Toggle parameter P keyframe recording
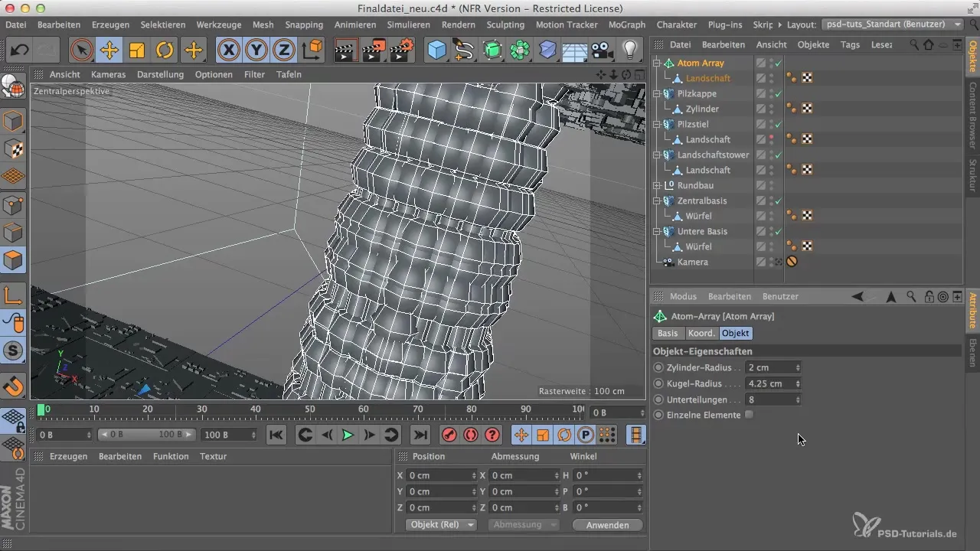The image size is (980, 551). [586, 435]
